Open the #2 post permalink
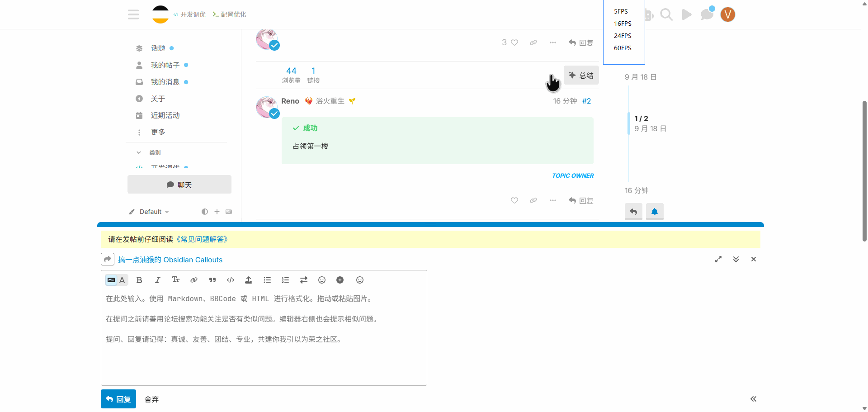The image size is (868, 412). (x=586, y=101)
